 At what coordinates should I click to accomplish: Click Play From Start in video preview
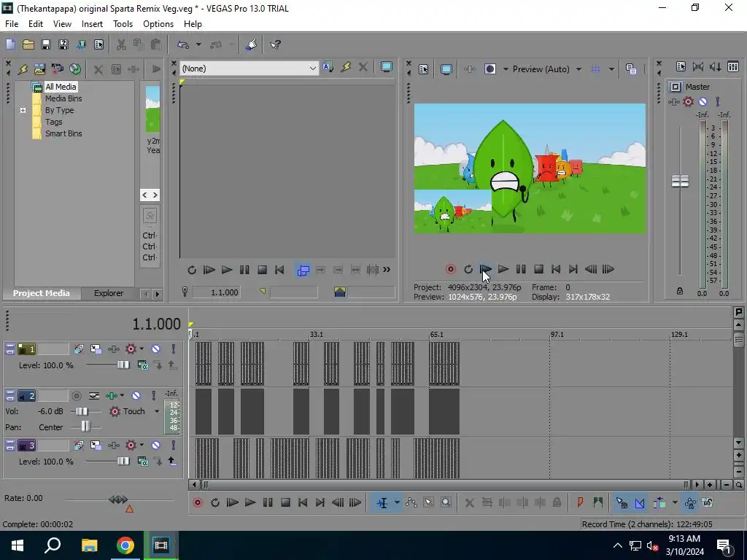pos(485,269)
